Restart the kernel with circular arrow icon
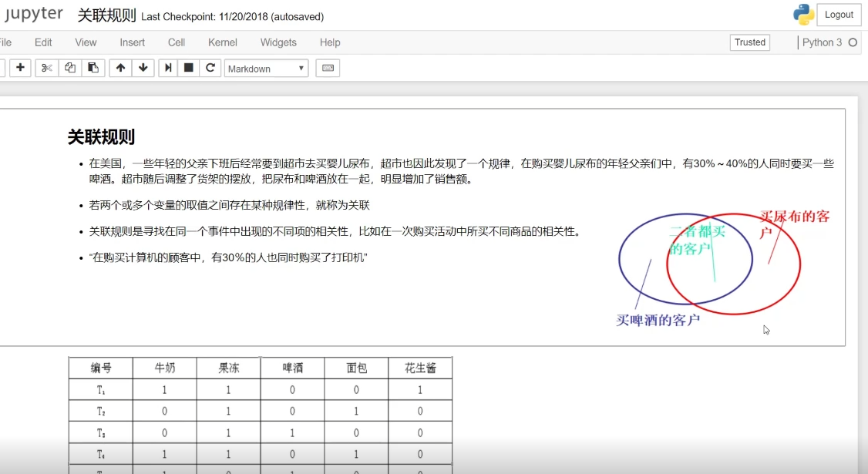868x474 pixels. (x=210, y=68)
